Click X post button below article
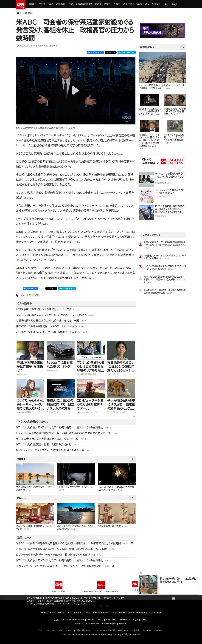Screen dimensions: 202x644 51,288
